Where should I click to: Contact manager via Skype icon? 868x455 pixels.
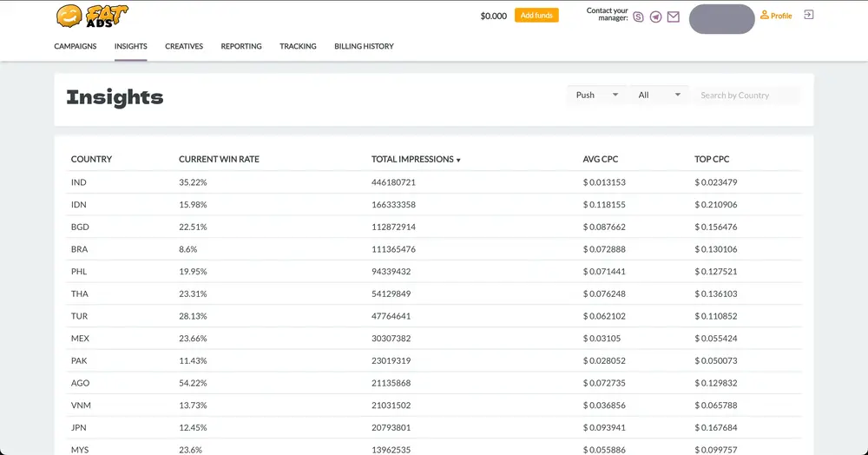(638, 17)
